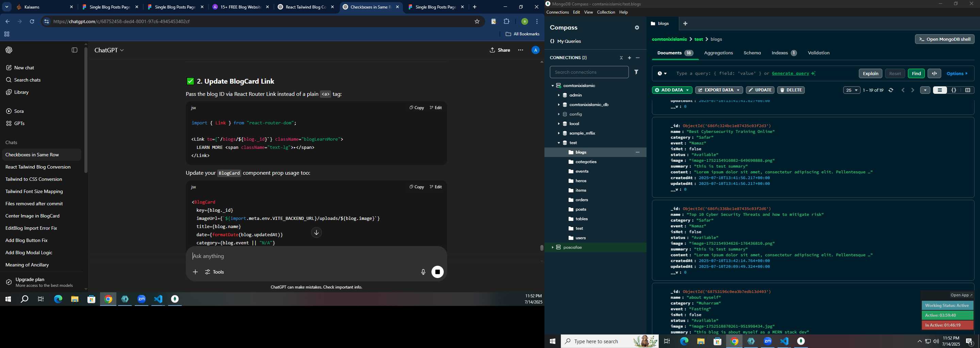Click the Explain button
This screenshot has height=348, width=980.
point(870,73)
